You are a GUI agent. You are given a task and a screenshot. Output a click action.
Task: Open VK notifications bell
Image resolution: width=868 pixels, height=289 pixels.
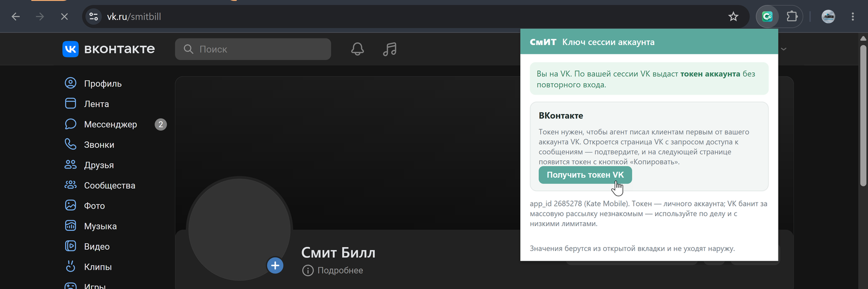(x=358, y=49)
